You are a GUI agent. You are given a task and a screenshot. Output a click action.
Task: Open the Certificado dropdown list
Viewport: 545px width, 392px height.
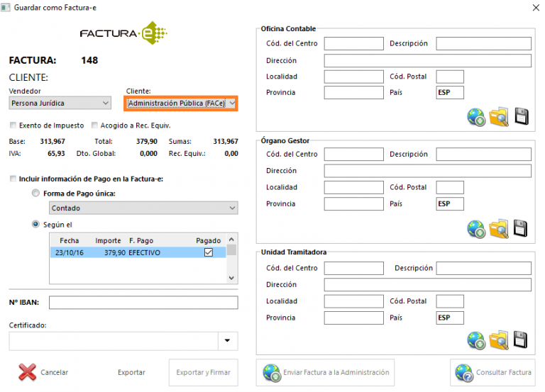click(227, 341)
